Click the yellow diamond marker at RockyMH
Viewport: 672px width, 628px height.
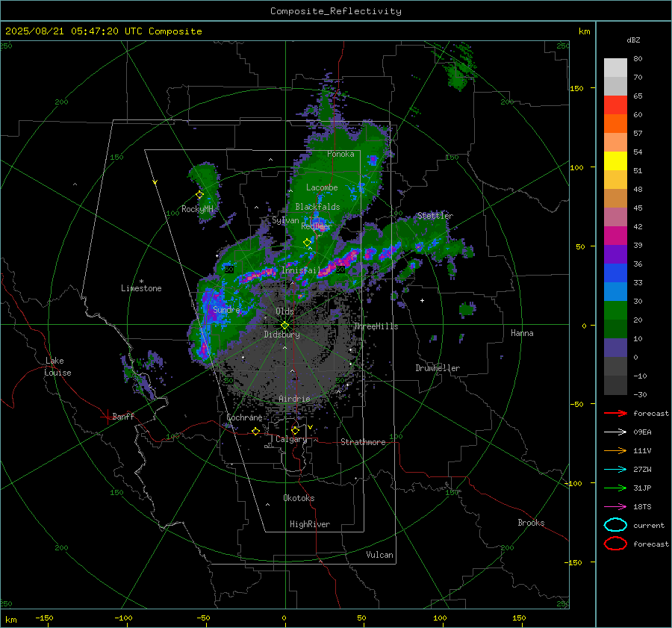point(199,195)
